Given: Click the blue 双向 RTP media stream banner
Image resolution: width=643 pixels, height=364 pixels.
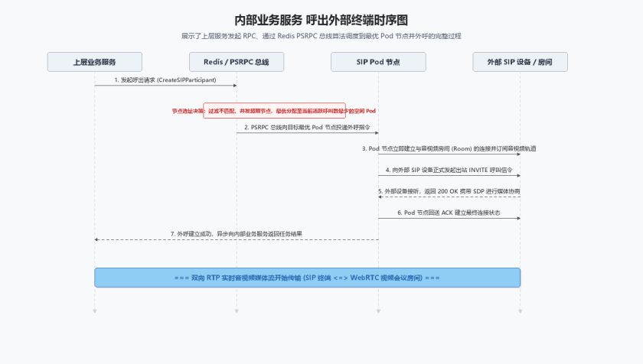Looking at the screenshot, I should pos(307,278).
